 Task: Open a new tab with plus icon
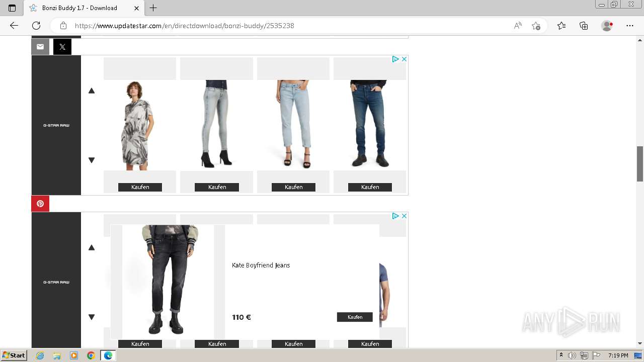point(153,8)
